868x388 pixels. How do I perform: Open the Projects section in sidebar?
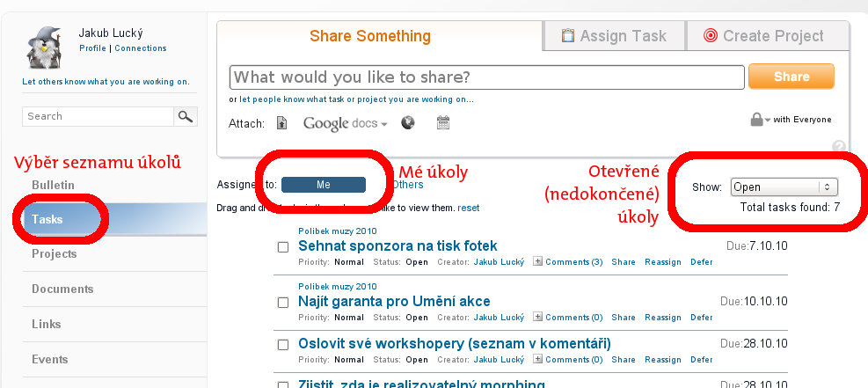[55, 253]
